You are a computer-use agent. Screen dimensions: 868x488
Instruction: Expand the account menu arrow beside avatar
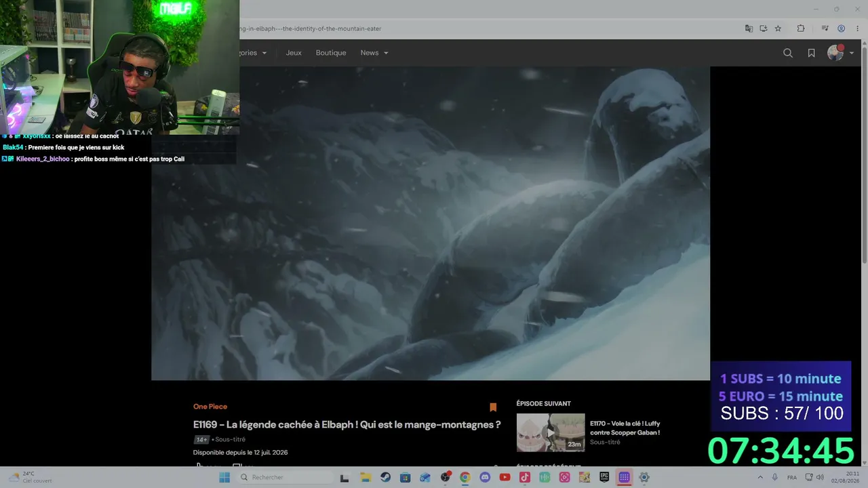852,54
